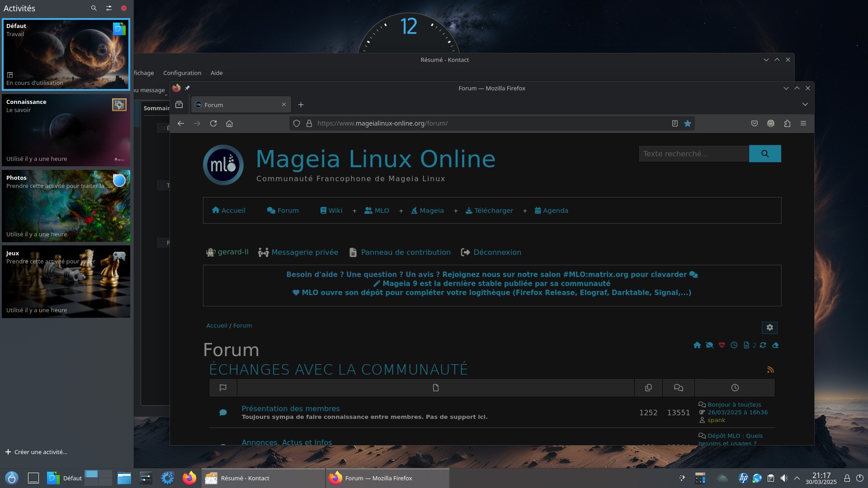Switch to the Jeux activity
Viewport: 868px width, 488px height.
(66, 282)
